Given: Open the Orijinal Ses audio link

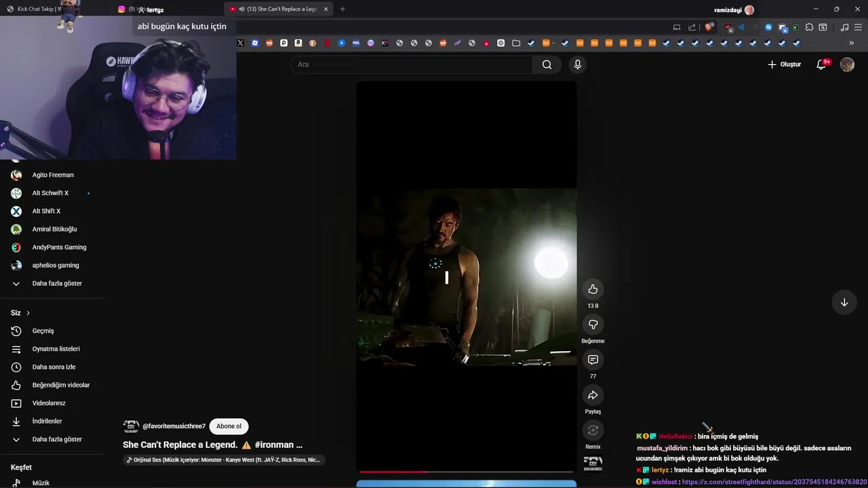Looking at the screenshot, I should pyautogui.click(x=223, y=460).
